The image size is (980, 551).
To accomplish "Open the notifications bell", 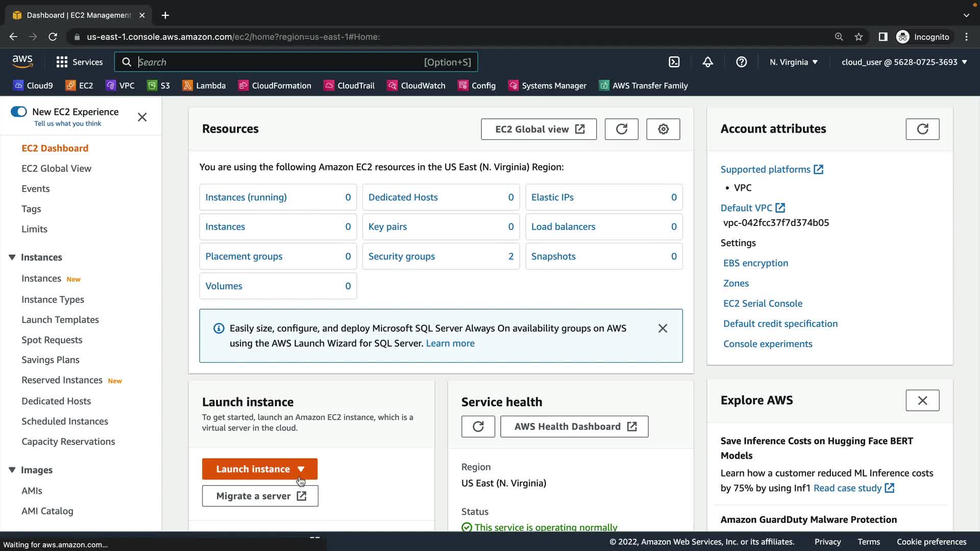I will tap(707, 62).
